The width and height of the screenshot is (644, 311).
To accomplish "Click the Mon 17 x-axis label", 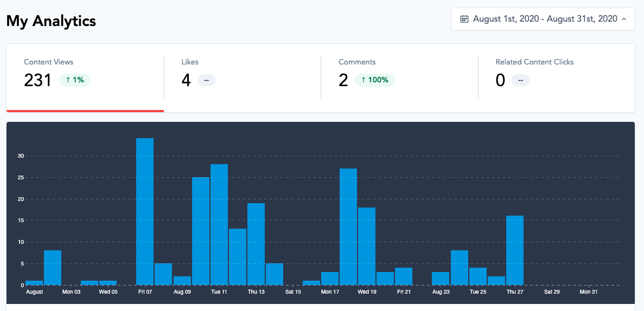I will coord(330,292).
